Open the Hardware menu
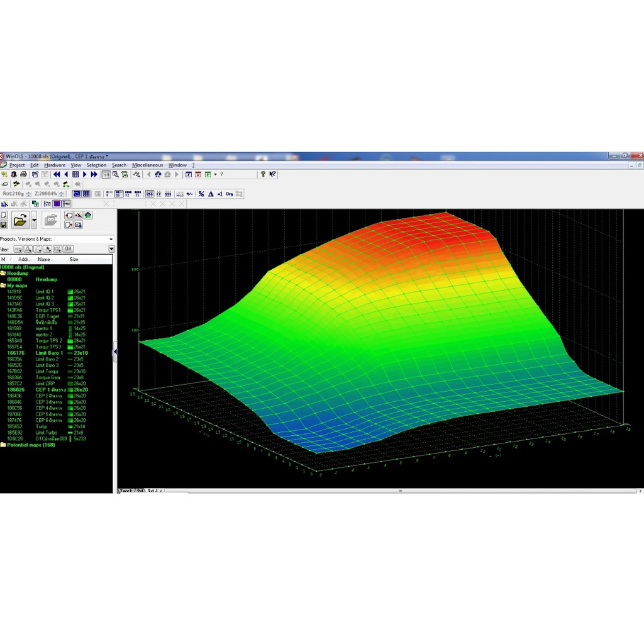The image size is (644, 644). [x=55, y=165]
